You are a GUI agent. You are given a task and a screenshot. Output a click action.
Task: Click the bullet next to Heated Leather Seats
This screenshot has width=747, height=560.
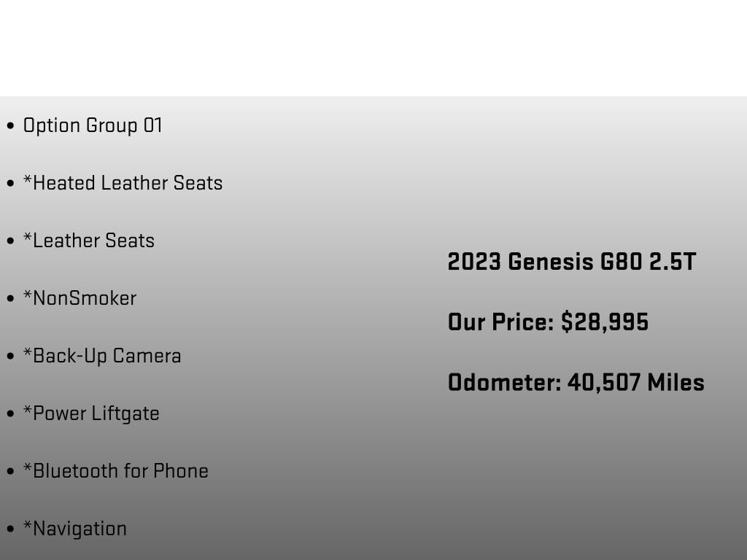click(10, 184)
